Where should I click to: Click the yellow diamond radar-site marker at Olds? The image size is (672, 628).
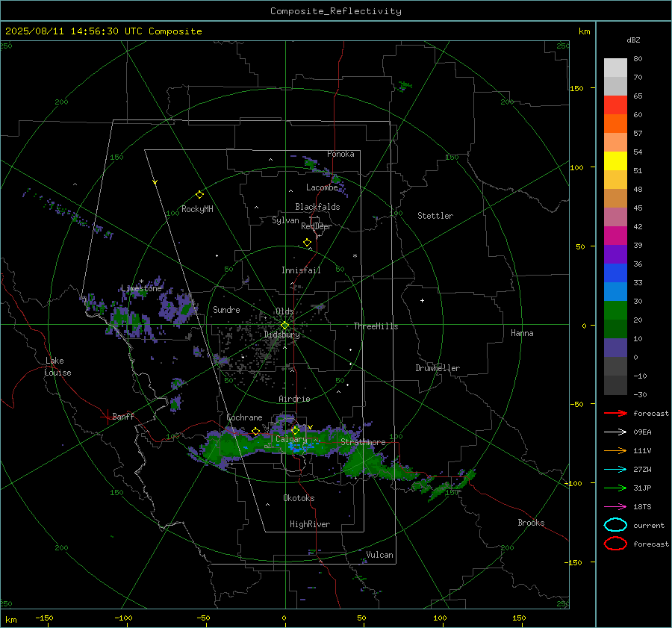pos(284,326)
